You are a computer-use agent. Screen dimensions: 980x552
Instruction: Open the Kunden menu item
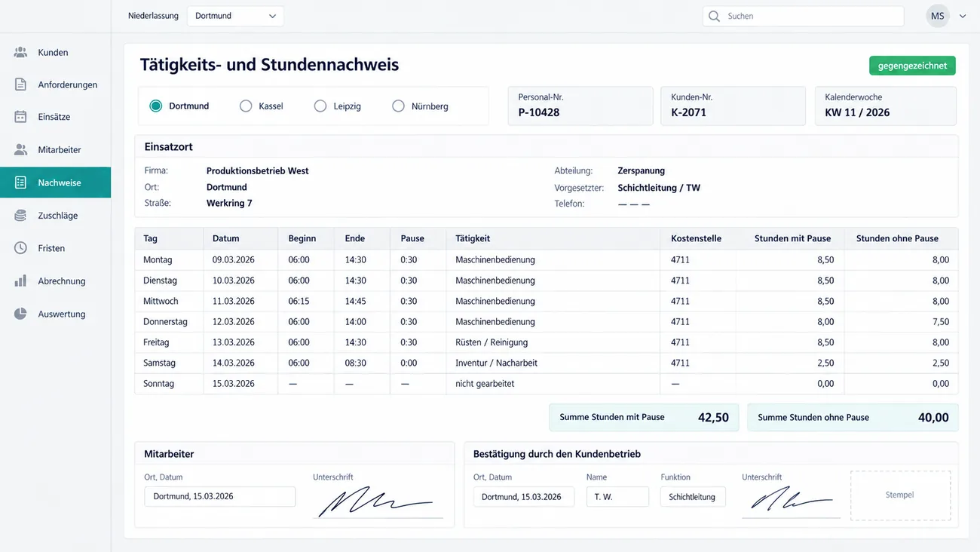55,52
